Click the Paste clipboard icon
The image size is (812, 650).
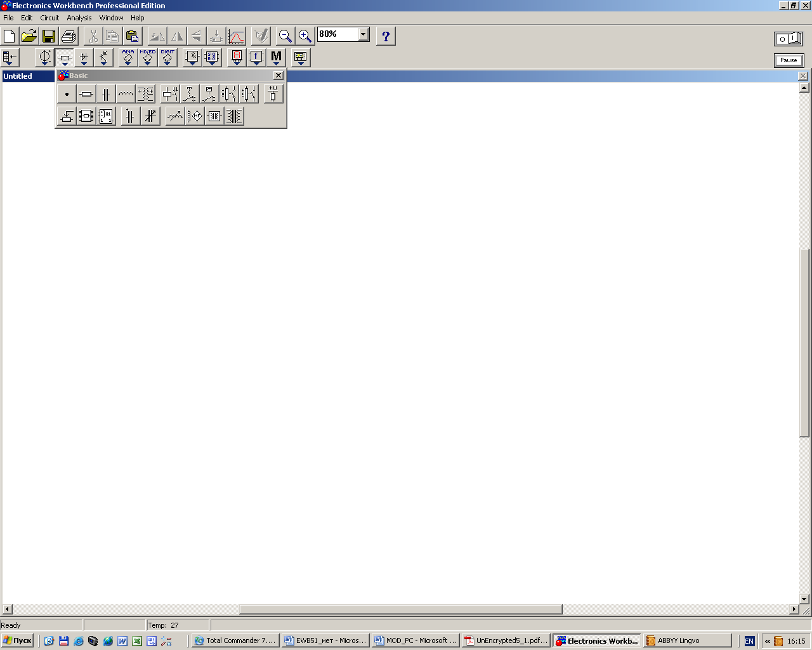pos(132,36)
